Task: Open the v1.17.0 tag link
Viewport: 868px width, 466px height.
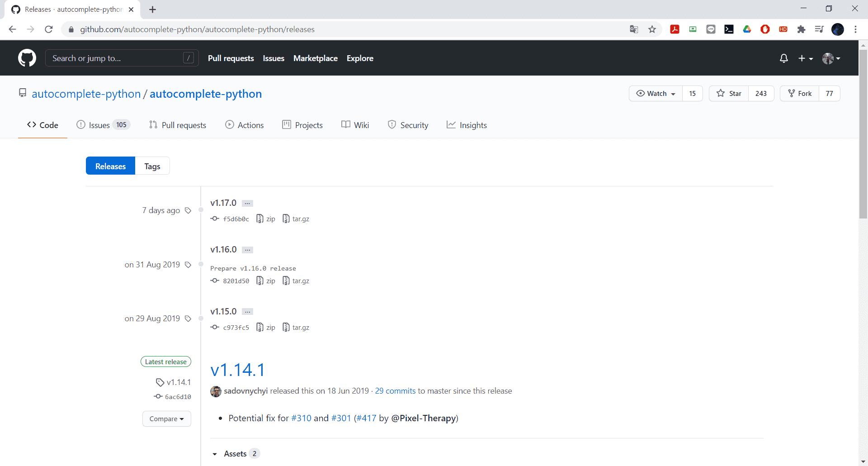Action: coord(223,203)
